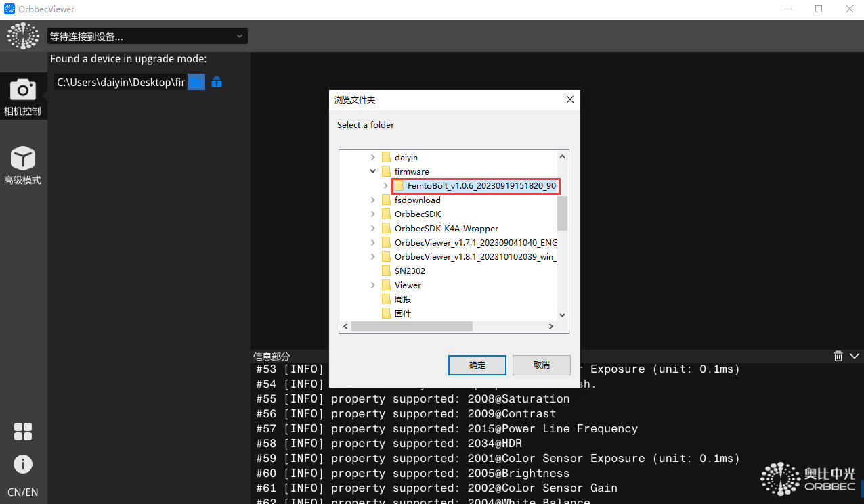Expand the FemtoBolt_v1.0.6 folder node
The height and width of the screenshot is (504, 864).
click(385, 186)
